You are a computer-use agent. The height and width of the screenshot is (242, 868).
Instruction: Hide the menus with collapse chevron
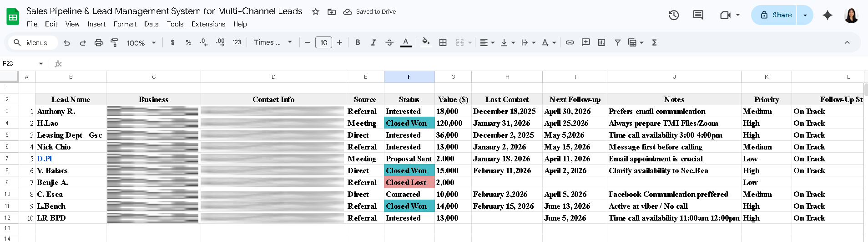(x=847, y=42)
